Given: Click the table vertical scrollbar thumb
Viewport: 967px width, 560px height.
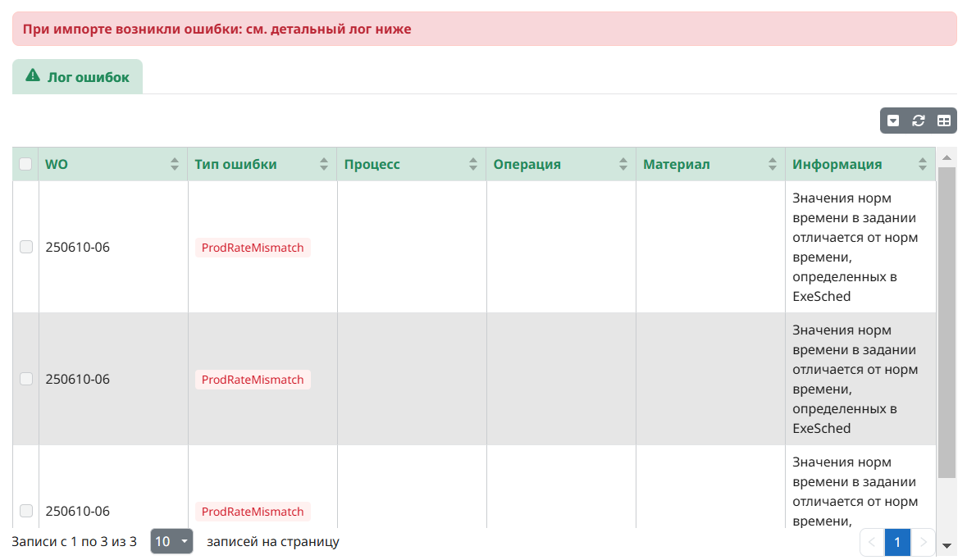Looking at the screenshot, I should [946, 321].
